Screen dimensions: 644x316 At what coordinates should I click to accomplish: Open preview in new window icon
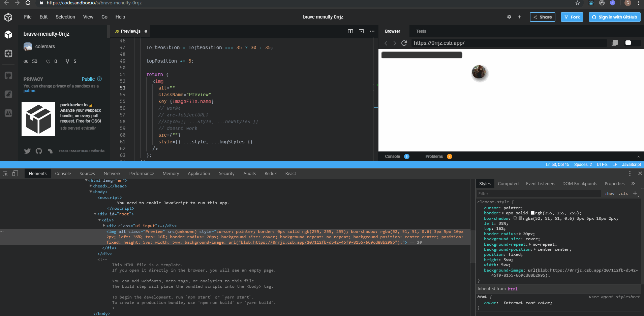pyautogui.click(x=615, y=43)
